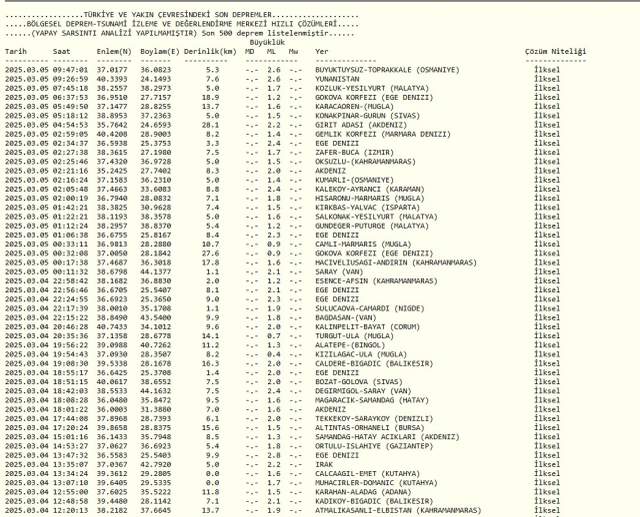640x517 pixels.
Task: Click 'KALINPELIT-BAYAT (CORUM)' row location
Action: pyautogui.click(x=367, y=327)
